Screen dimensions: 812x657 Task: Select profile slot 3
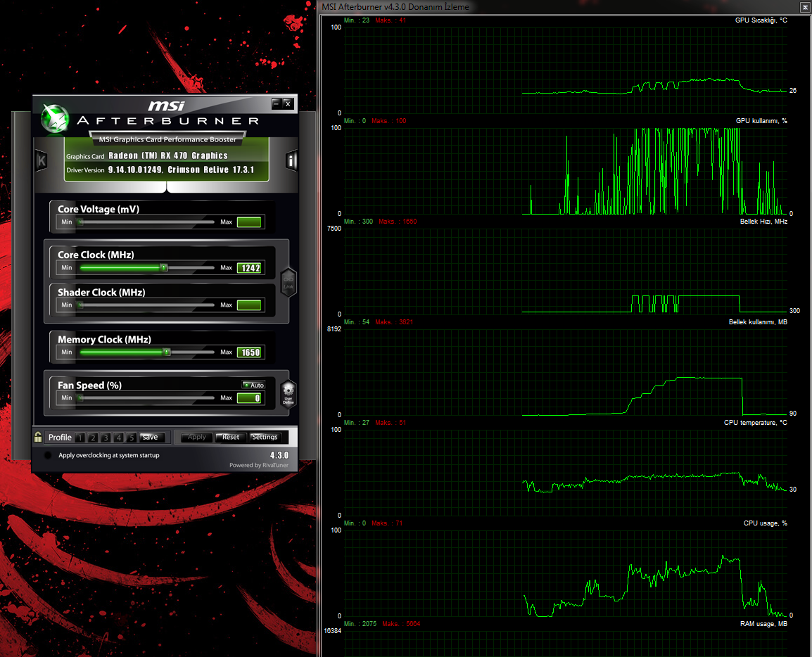[106, 438]
